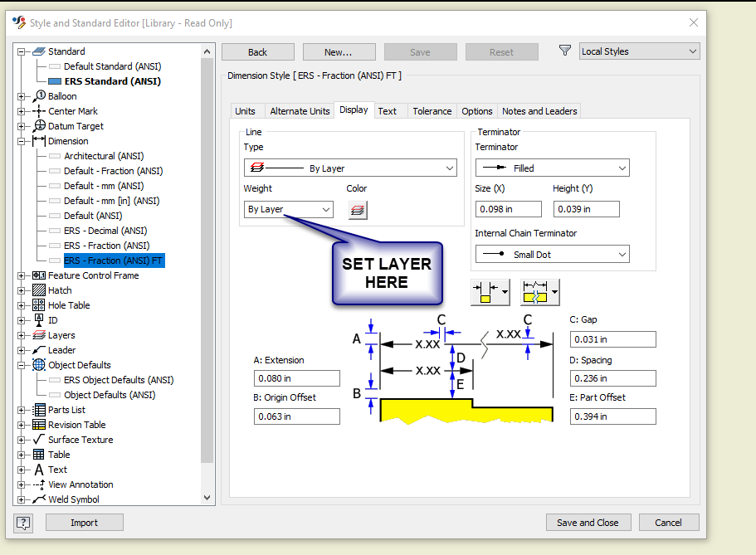Select ERS Standard (ANSI) in the tree
756x555 pixels.
(112, 81)
